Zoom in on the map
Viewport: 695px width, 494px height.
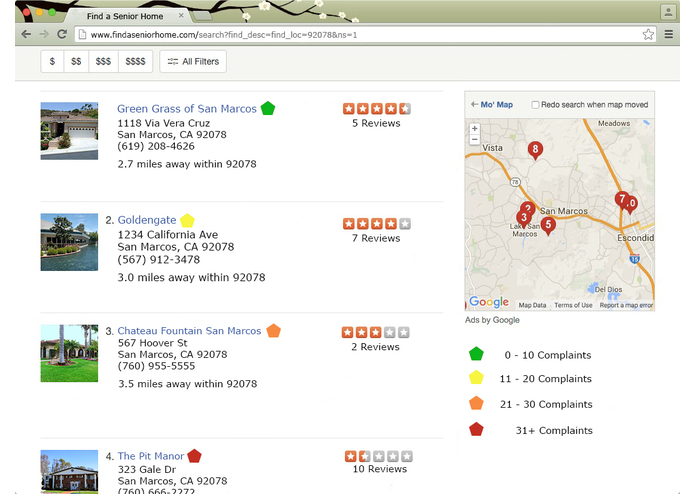(474, 128)
